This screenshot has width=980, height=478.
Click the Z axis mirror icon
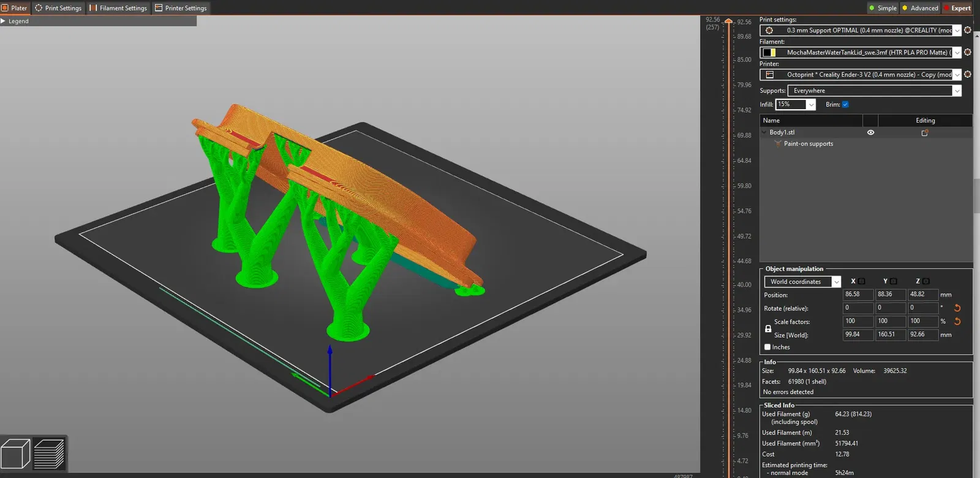926,281
